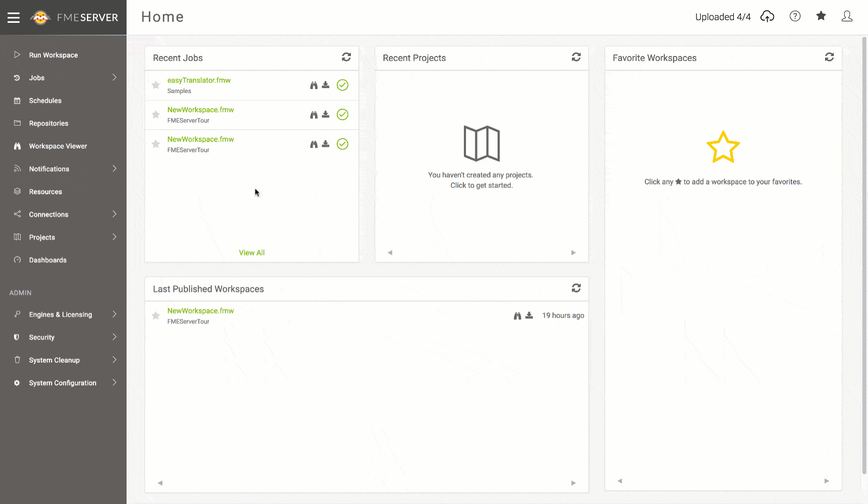
Task: Refresh the Last Published Workspaces panel
Action: click(x=576, y=288)
